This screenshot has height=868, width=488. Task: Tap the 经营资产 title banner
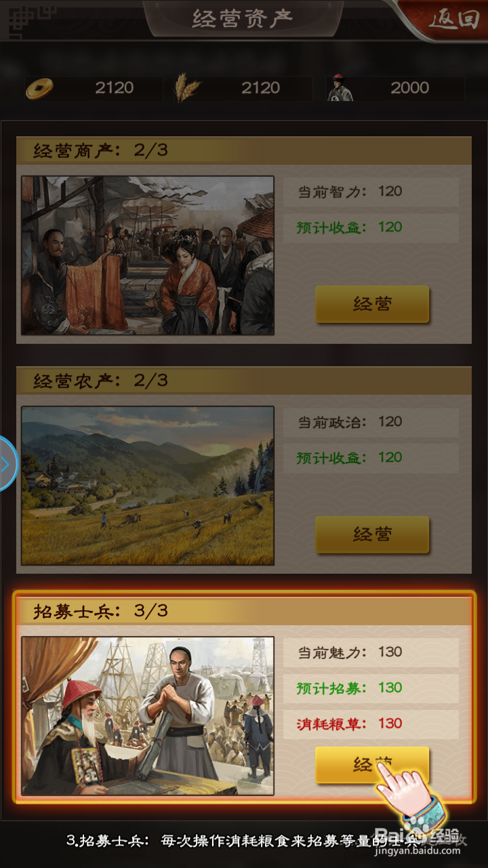point(243,18)
